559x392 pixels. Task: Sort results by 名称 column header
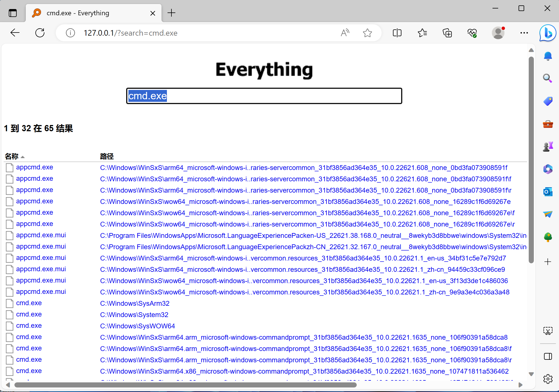click(12, 156)
